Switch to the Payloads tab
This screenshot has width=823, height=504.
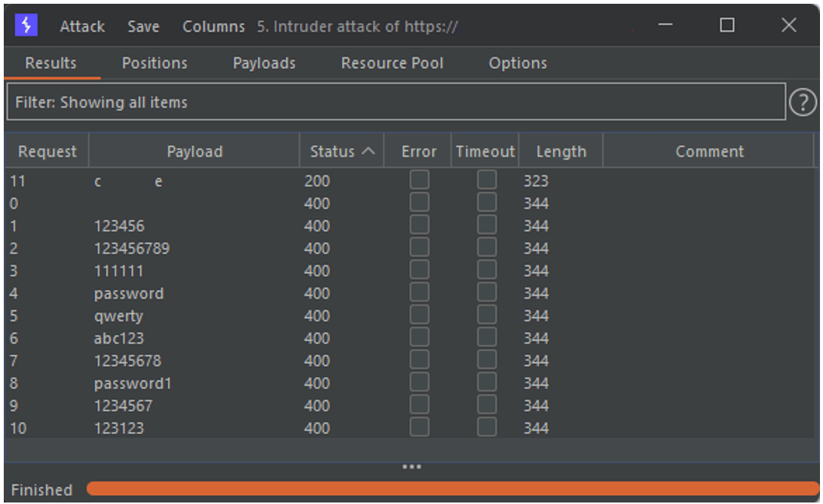coord(264,63)
